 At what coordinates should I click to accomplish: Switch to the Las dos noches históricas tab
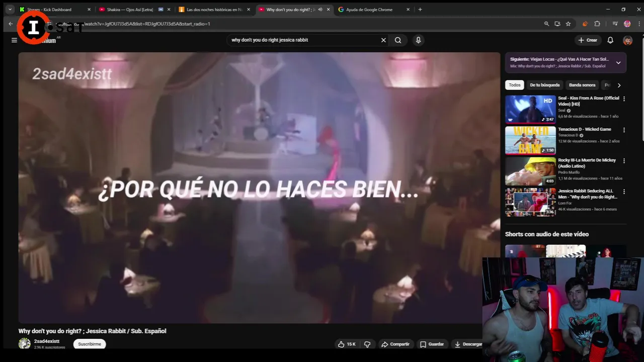click(x=214, y=10)
